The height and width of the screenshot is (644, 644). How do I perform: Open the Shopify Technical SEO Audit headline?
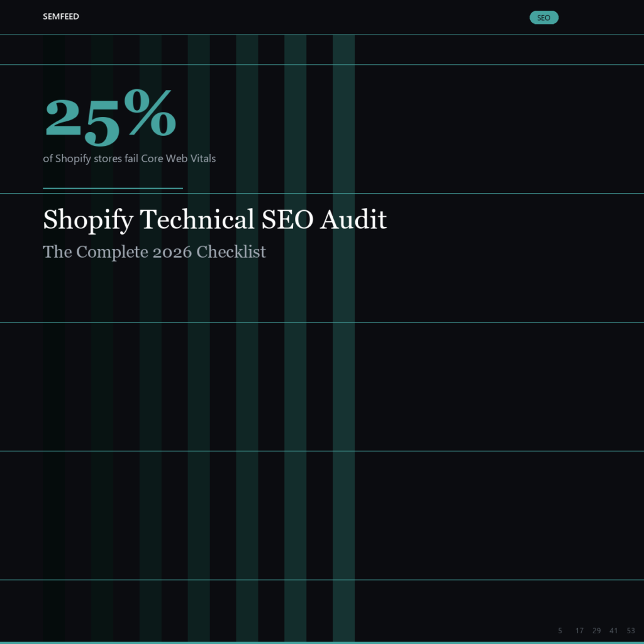(x=215, y=219)
